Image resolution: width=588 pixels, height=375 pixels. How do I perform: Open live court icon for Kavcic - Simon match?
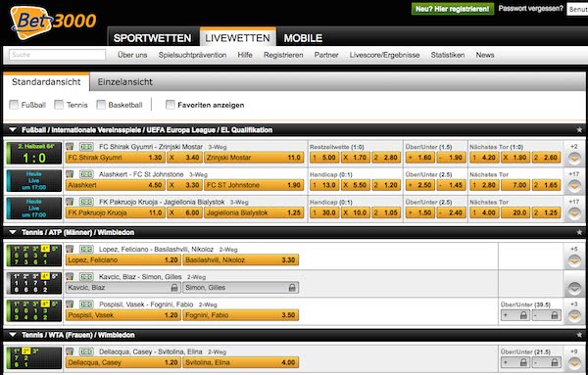click(86, 277)
